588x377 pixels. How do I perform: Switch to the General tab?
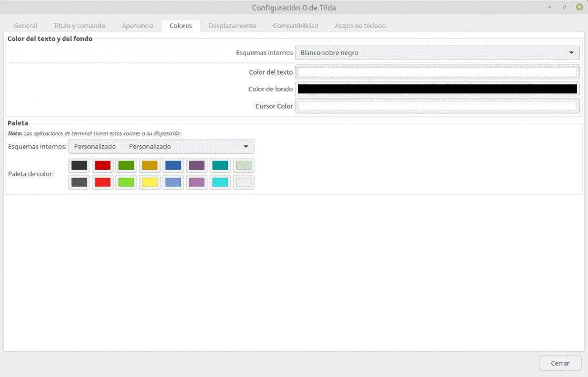(25, 25)
